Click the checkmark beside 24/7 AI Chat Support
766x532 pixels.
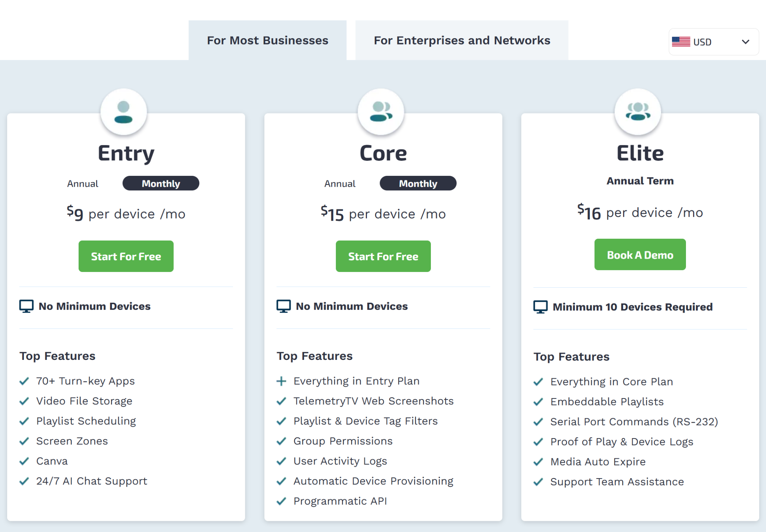tap(24, 481)
